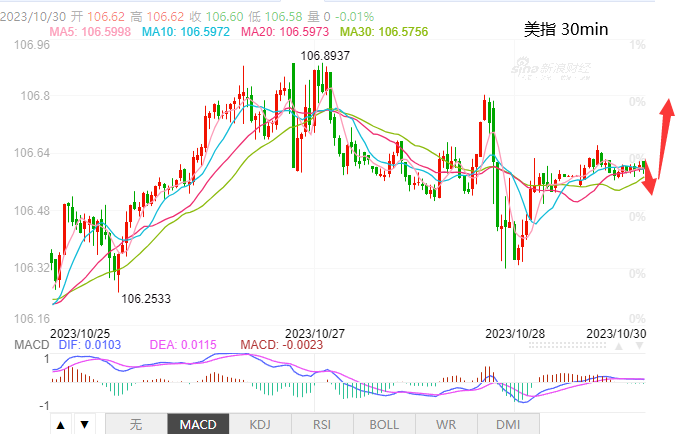Click the red downward arrowhead annotation

650,183
